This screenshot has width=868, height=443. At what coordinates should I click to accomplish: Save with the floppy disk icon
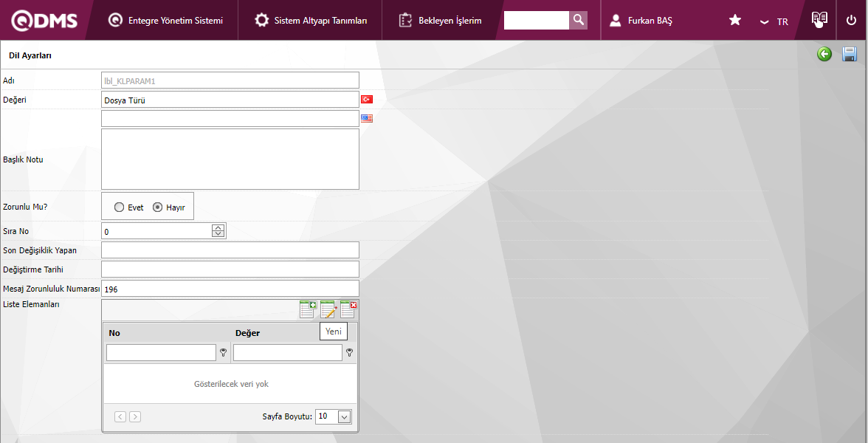pos(850,55)
